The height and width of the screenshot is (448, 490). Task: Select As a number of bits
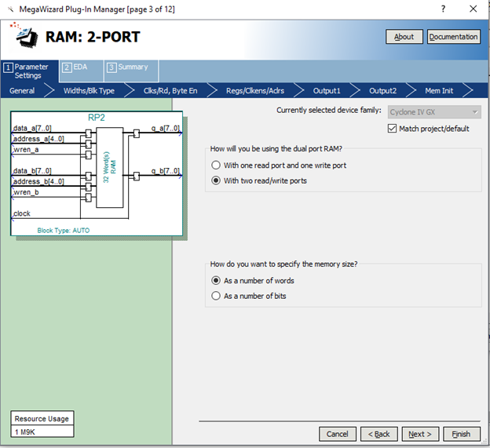(217, 296)
